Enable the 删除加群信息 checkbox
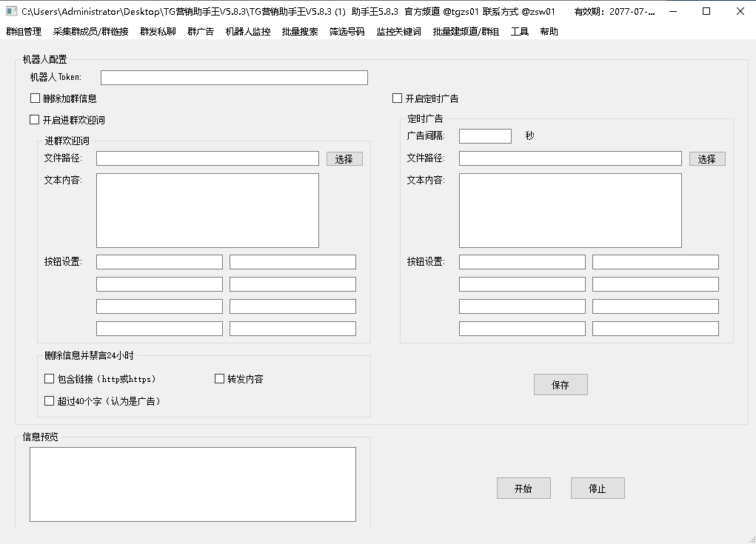This screenshot has height=544, width=756. (35, 98)
